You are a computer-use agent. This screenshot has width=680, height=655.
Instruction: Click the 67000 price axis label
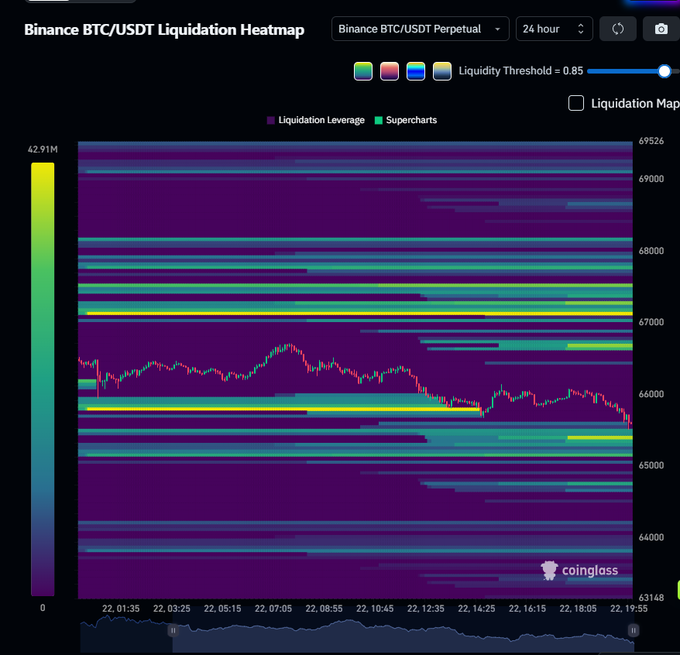pyautogui.click(x=651, y=322)
